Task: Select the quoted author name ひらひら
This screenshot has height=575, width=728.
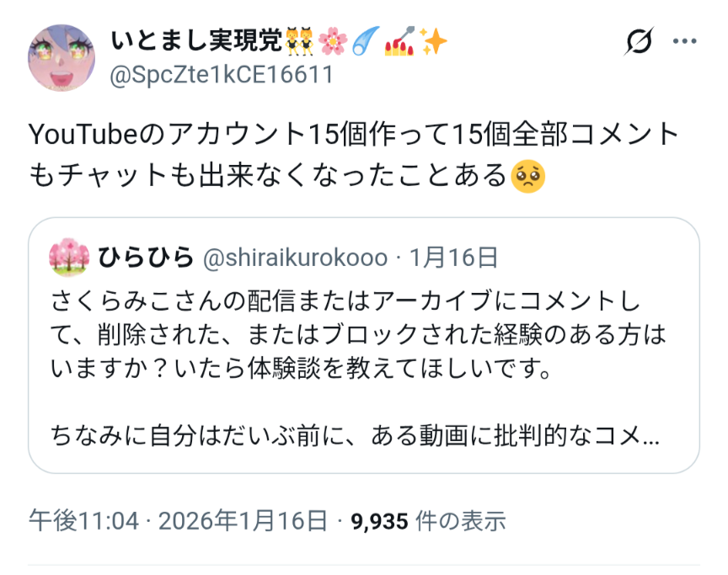Action: (x=146, y=258)
